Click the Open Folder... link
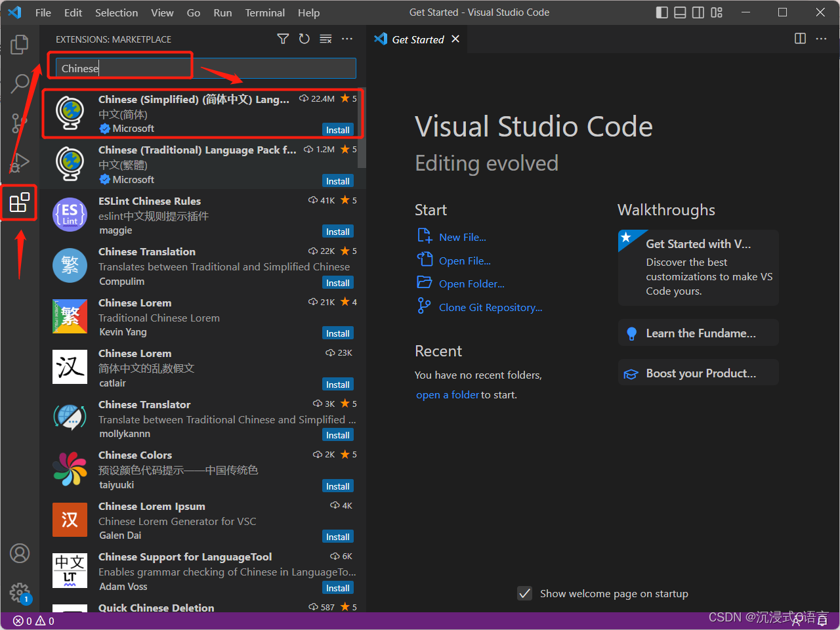Screen dimensions: 840x630 [472, 283]
